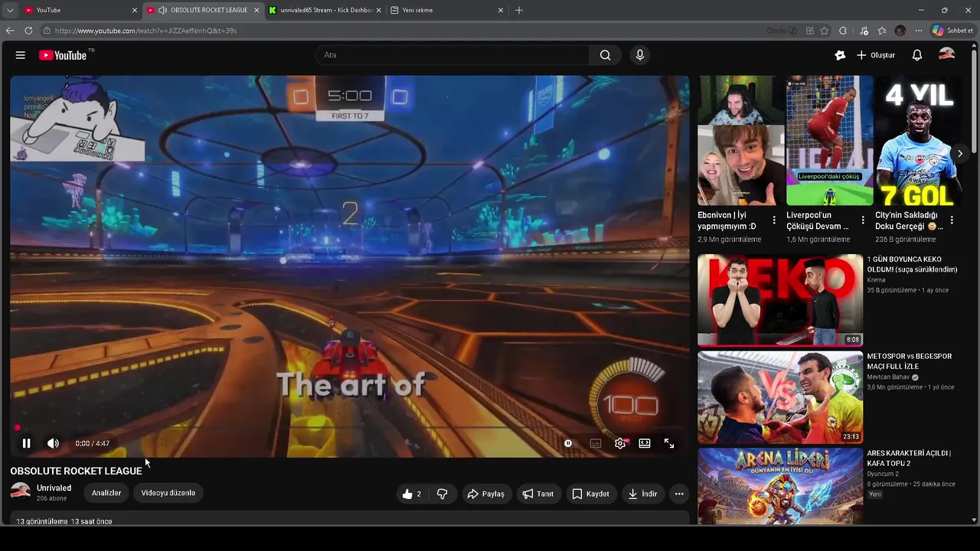Download video with İndir button
The width and height of the screenshot is (980, 551).
pos(643,494)
